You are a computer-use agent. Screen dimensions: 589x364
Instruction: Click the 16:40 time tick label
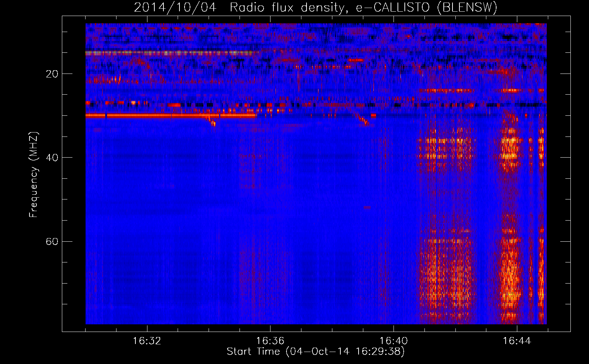pos(394,341)
